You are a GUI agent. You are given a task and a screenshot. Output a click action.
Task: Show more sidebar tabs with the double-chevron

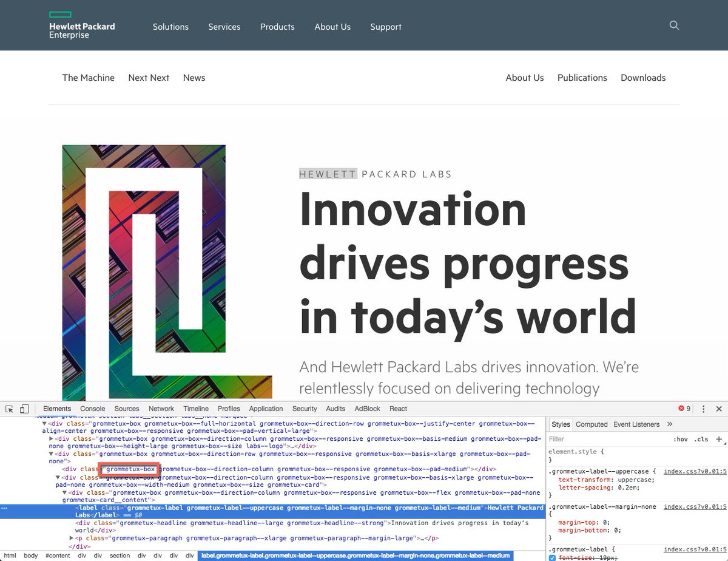(x=670, y=424)
